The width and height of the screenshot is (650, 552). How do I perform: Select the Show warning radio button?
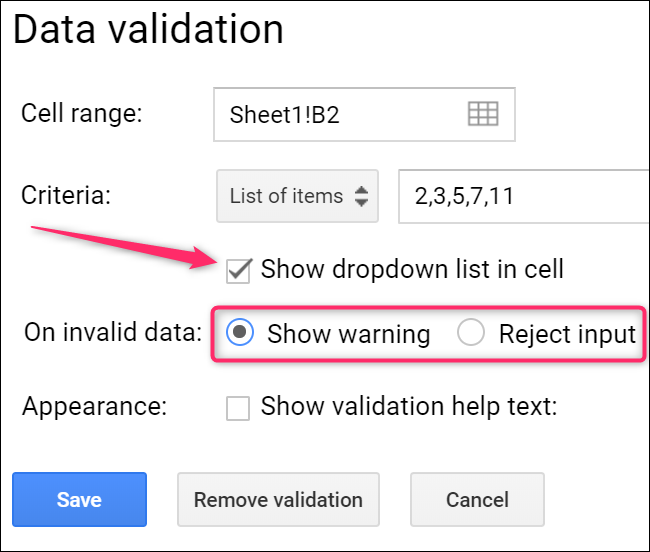pos(240,334)
